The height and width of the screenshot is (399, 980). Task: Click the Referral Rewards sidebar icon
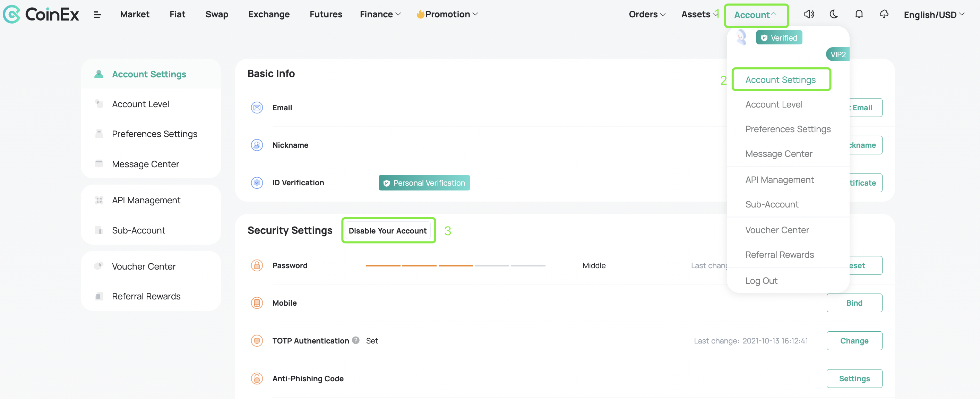tap(99, 296)
